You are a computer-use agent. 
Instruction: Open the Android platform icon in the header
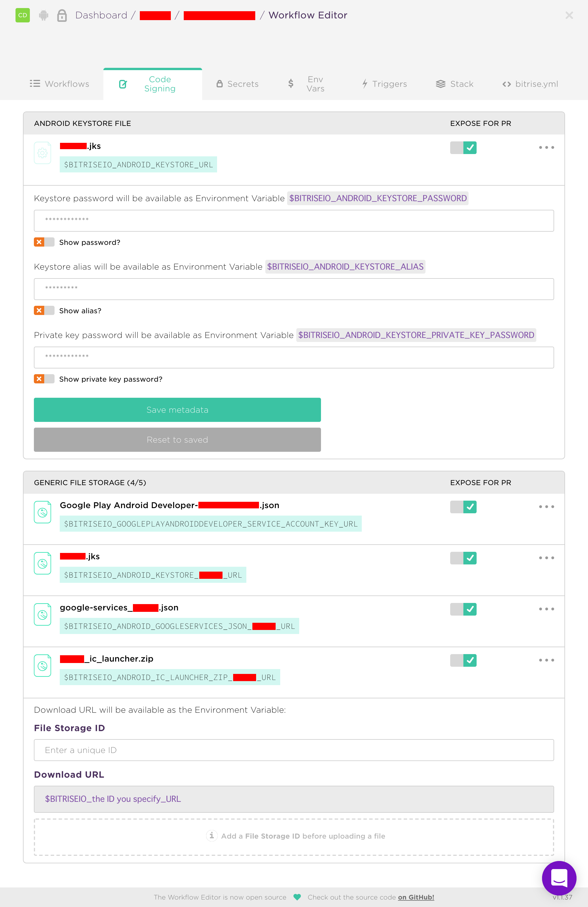43,15
